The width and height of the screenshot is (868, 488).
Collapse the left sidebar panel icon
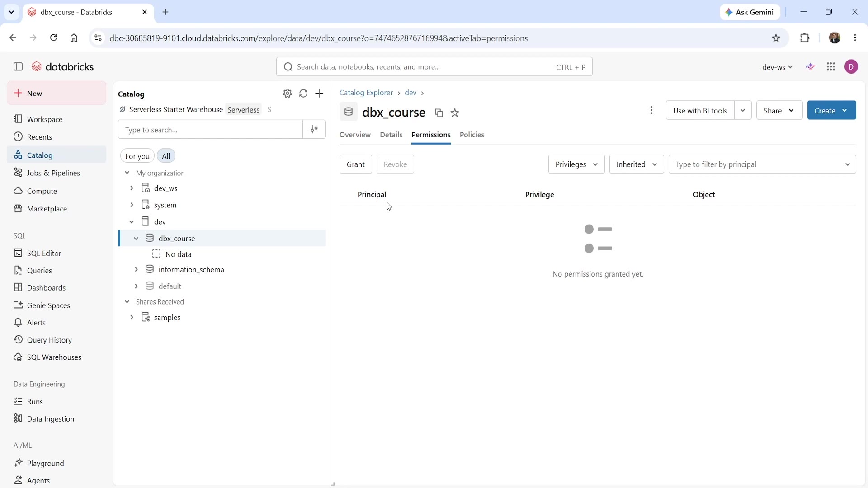(x=18, y=67)
